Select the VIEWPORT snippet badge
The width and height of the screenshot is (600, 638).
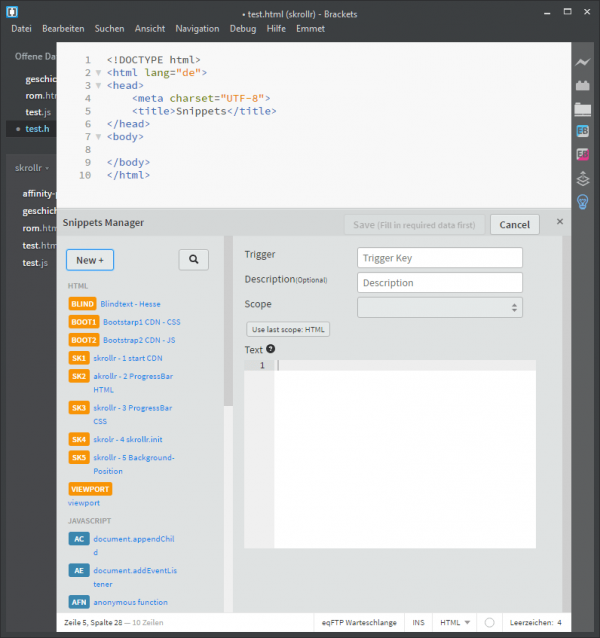[x=90, y=489]
